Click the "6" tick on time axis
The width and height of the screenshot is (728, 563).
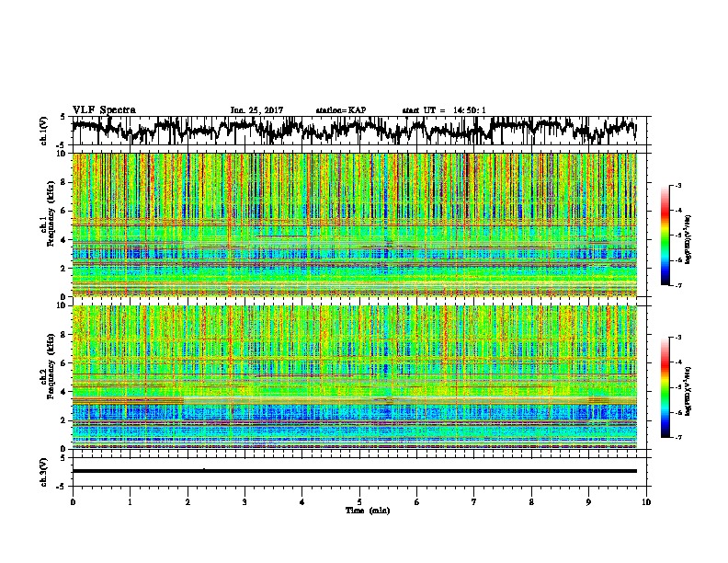click(x=417, y=502)
